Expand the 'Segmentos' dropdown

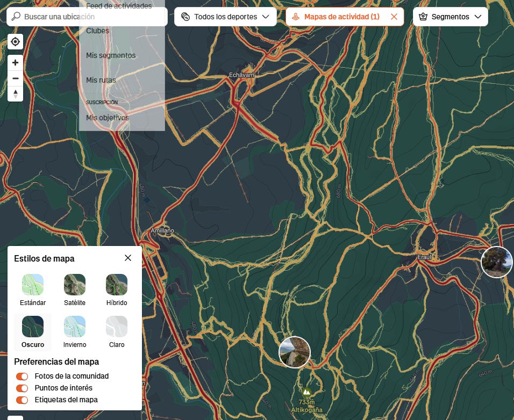[451, 17]
